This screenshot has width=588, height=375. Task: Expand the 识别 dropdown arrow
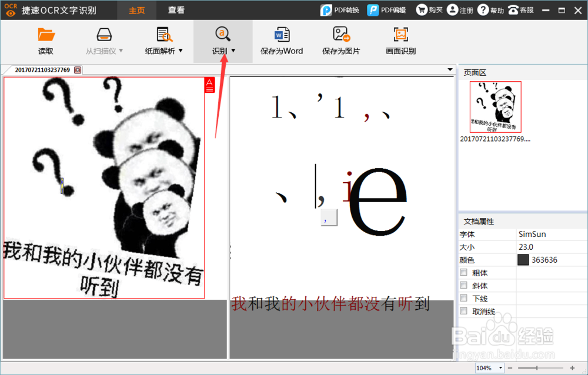point(233,51)
